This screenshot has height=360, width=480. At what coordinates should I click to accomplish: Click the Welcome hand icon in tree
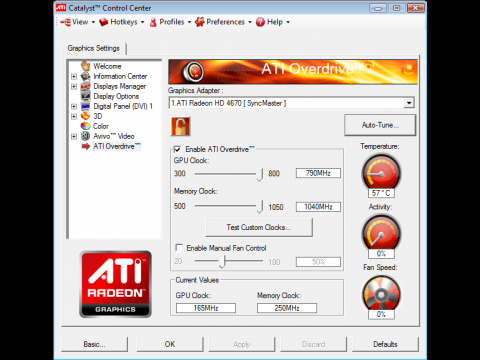coord(86,66)
